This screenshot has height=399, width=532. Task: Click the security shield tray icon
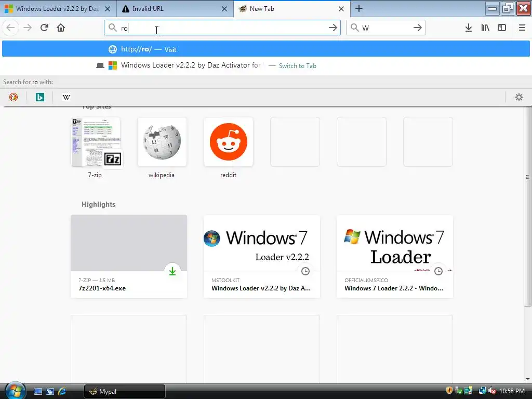tap(449, 391)
